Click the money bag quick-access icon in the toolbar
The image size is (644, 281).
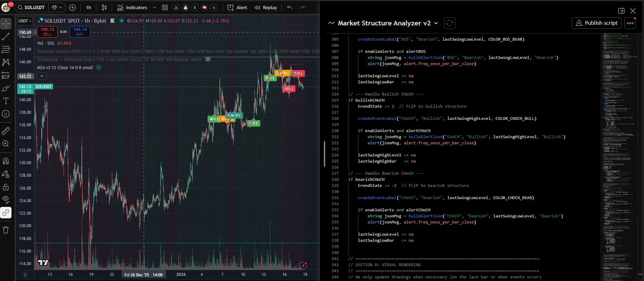[186, 7]
